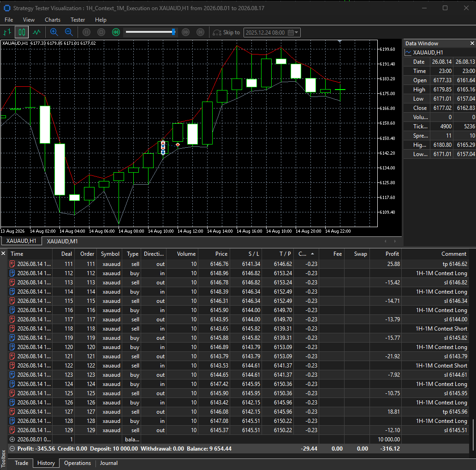This screenshot has width=476, height=470.
Task: Zoom in on the chart
Action: tap(54, 32)
